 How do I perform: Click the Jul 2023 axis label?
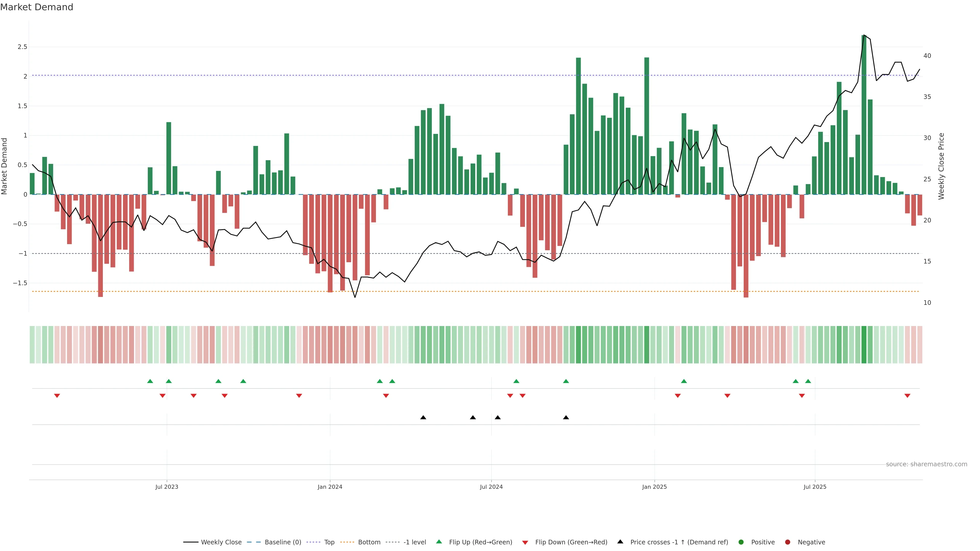167,487
